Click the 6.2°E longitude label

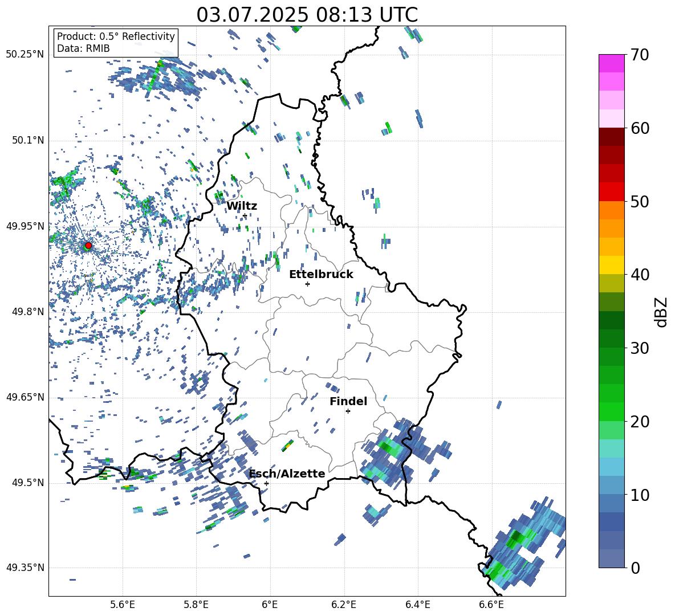coord(344,605)
